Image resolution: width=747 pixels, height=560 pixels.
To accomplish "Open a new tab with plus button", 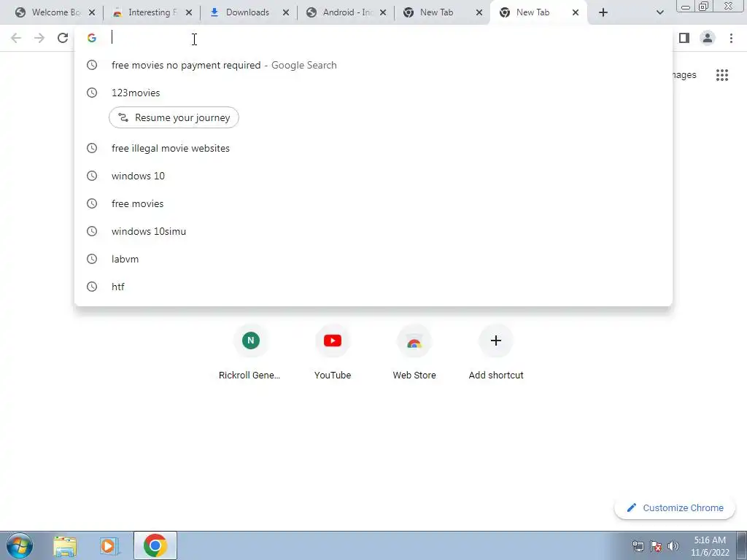I will (603, 12).
